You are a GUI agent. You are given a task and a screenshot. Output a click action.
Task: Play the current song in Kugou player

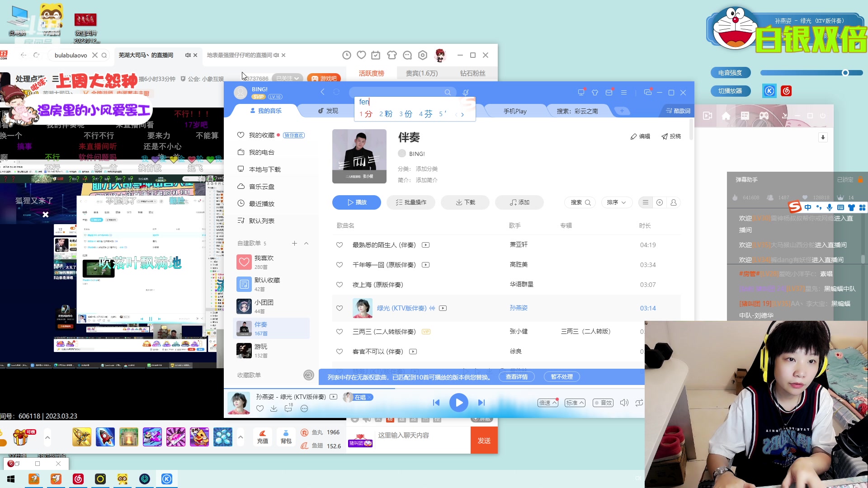coord(458,403)
